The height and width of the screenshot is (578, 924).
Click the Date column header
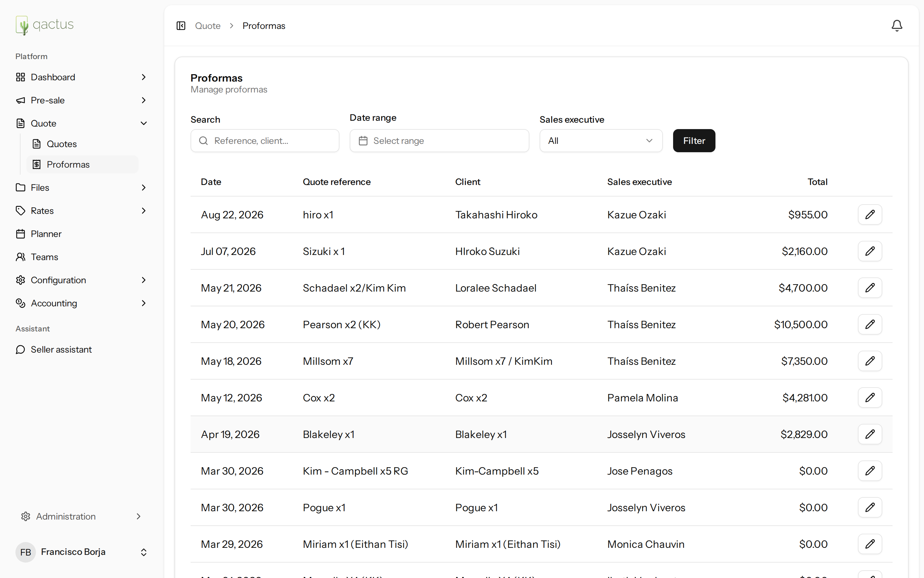211,182
